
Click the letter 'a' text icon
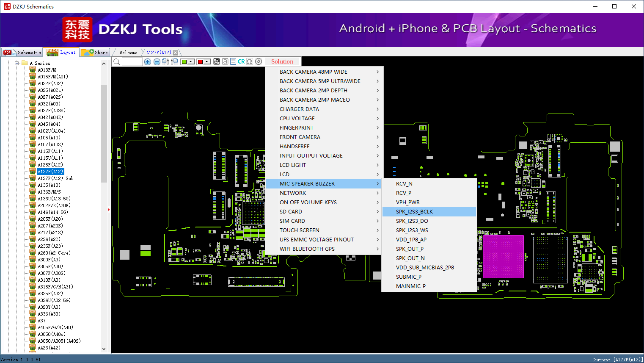225,62
